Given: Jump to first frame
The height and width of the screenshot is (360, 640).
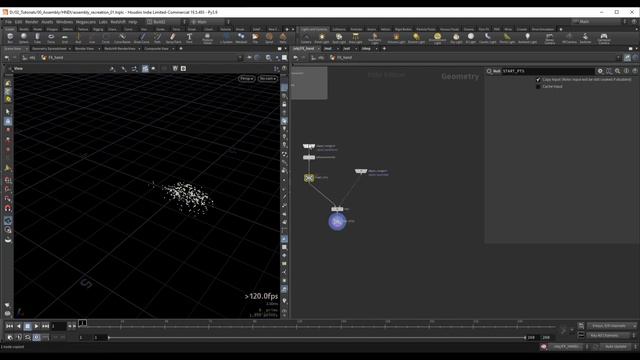Looking at the screenshot, I should pyautogui.click(x=9, y=326).
